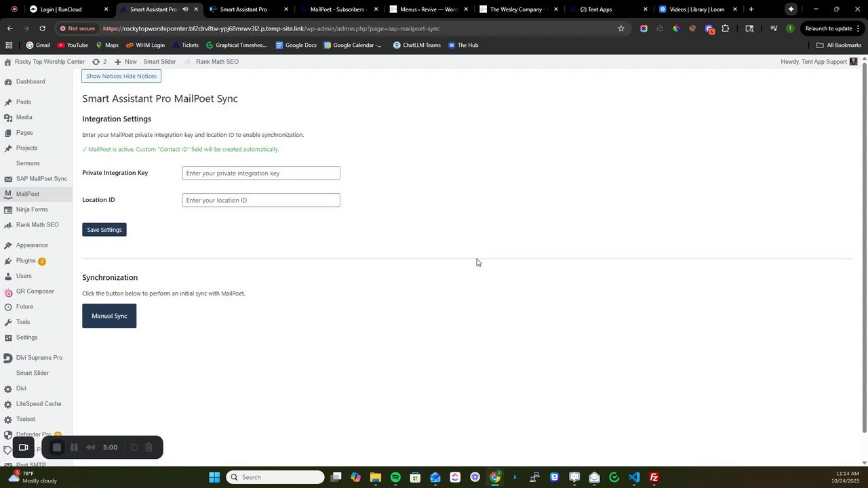Viewport: 868px width, 488px height.
Task: Click the Save Settings button
Action: 104,230
